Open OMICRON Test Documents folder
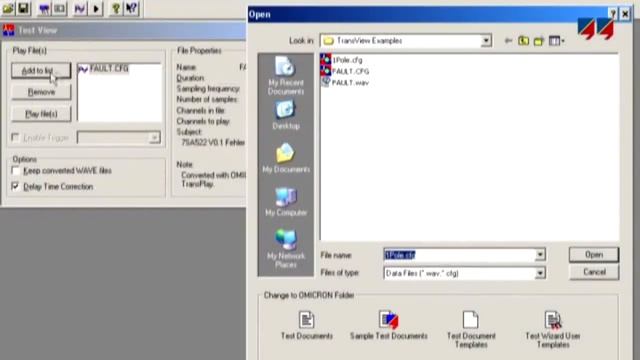The image size is (640, 360). tap(307, 326)
